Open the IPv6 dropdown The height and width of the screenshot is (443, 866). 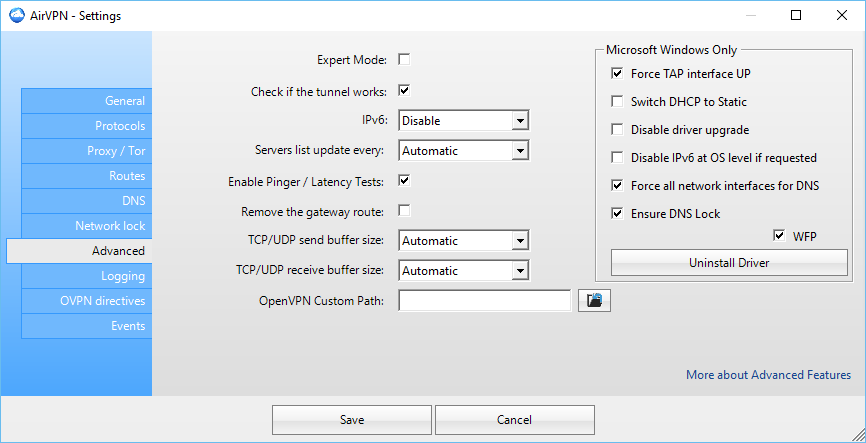464,120
